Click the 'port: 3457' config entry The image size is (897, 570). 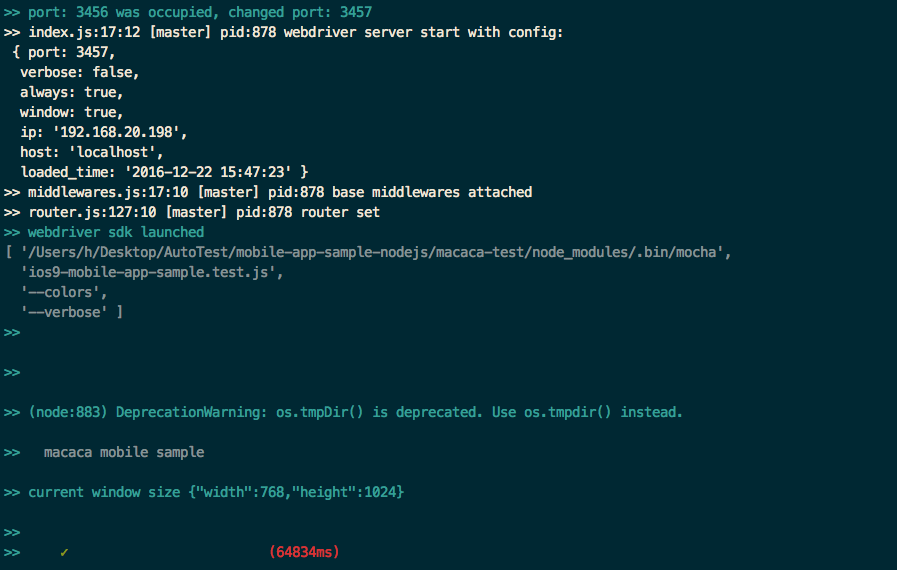tap(68, 52)
